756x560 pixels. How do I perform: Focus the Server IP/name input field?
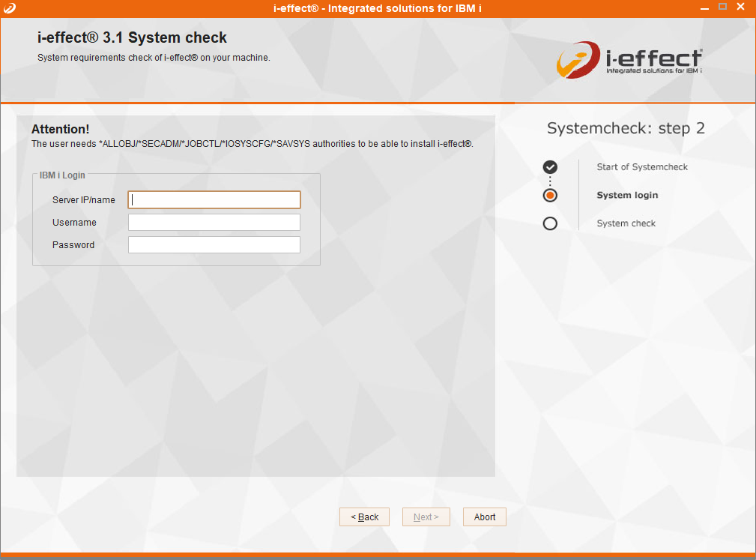(214, 199)
